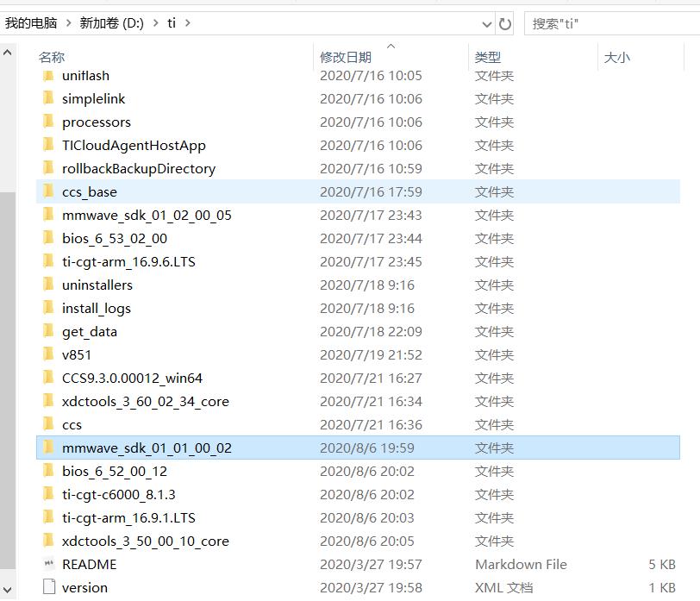Click the navigation pane scrollbar thumb
The width and height of the screenshot is (700, 601).
click(7, 380)
